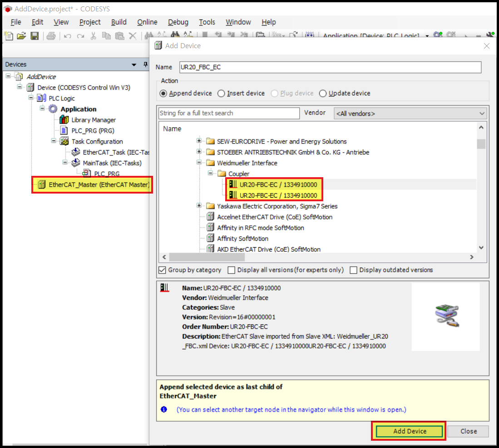Click the AddDevice project document icon

click(20, 77)
